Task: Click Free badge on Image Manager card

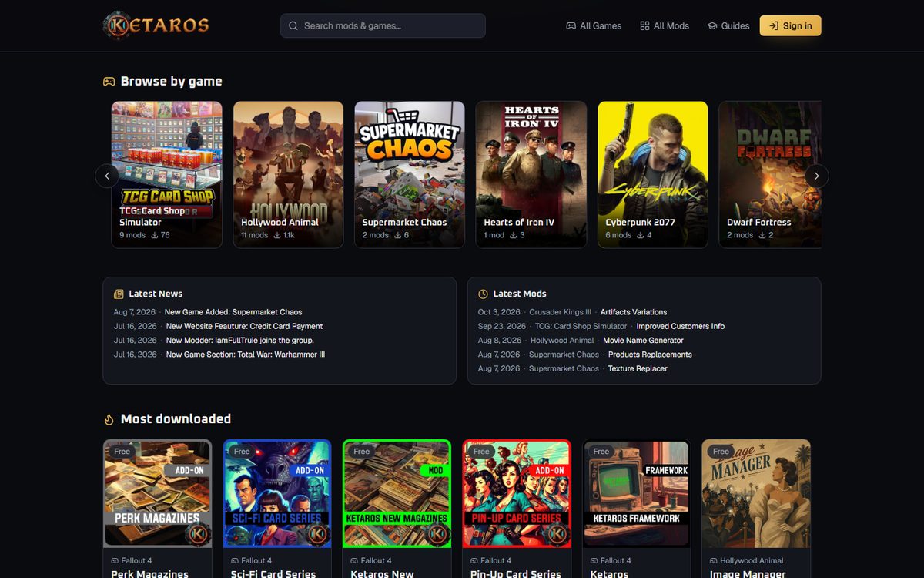Action: click(721, 451)
